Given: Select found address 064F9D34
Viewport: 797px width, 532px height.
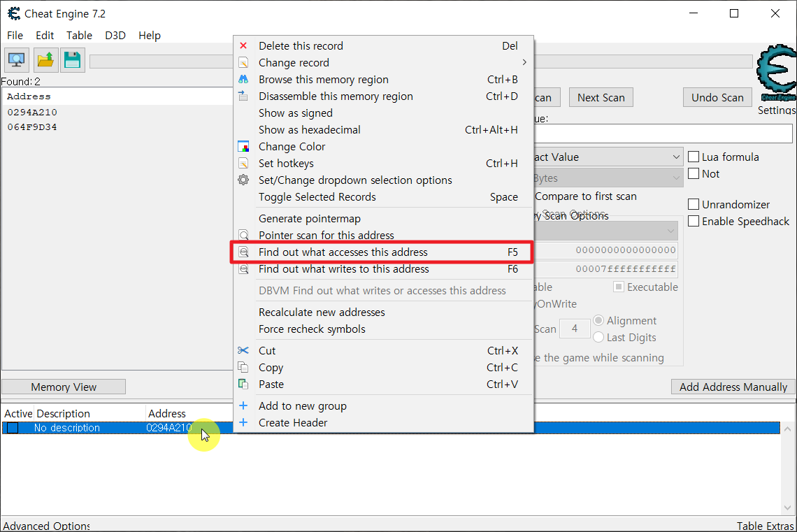Looking at the screenshot, I should (x=32, y=127).
